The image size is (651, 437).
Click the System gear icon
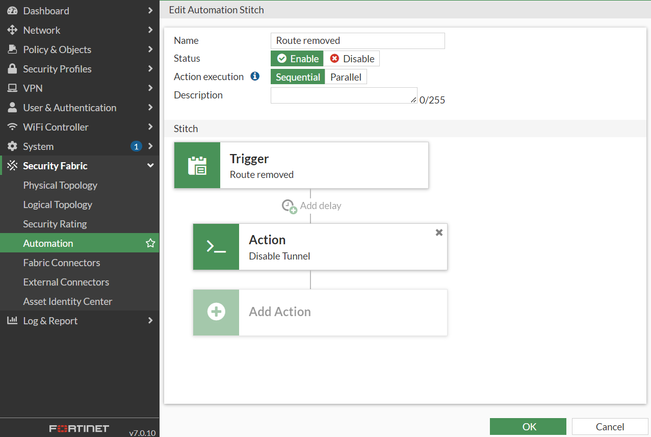(12, 146)
